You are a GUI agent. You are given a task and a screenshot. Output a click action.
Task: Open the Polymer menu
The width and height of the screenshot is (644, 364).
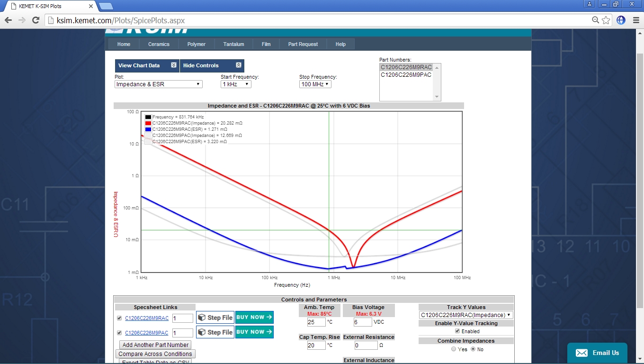pyautogui.click(x=197, y=44)
